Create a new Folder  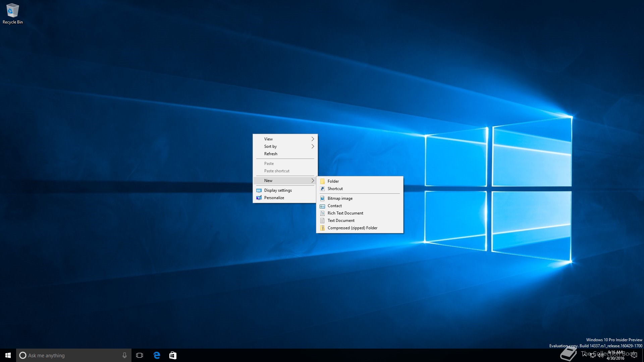point(360,181)
